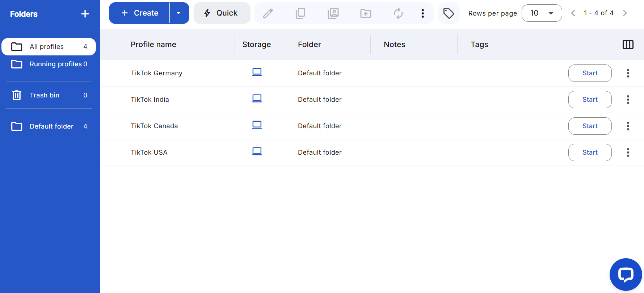Open Running profiles list
Screen dimensions: 644x293
point(49,64)
